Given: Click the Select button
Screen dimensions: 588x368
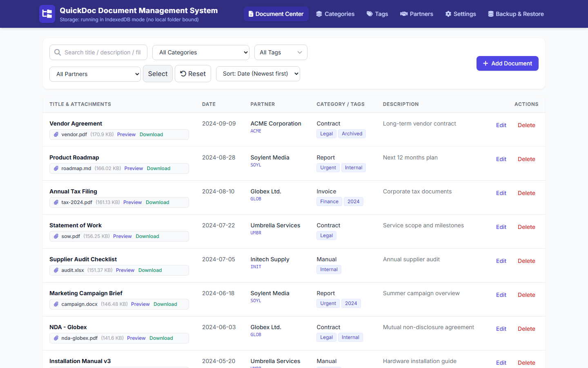Looking at the screenshot, I should click(158, 74).
